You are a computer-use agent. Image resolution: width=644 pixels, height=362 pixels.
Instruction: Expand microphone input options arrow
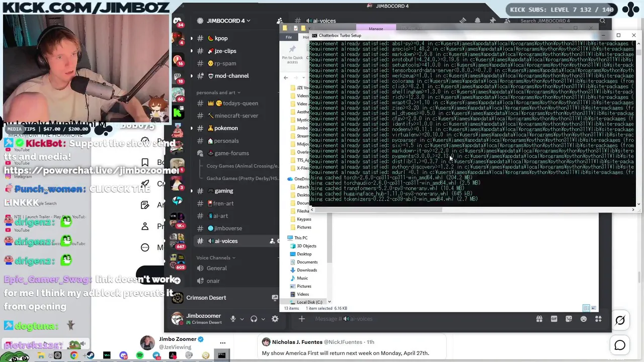[x=242, y=319]
